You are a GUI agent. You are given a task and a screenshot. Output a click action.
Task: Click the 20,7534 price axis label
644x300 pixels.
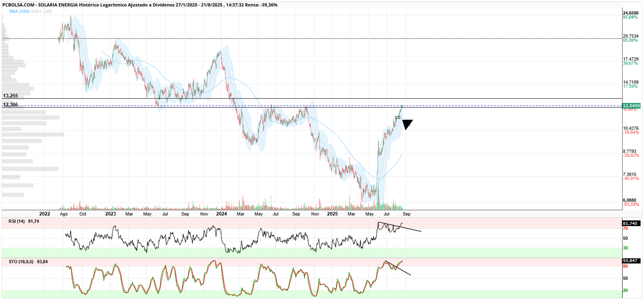tap(631, 36)
